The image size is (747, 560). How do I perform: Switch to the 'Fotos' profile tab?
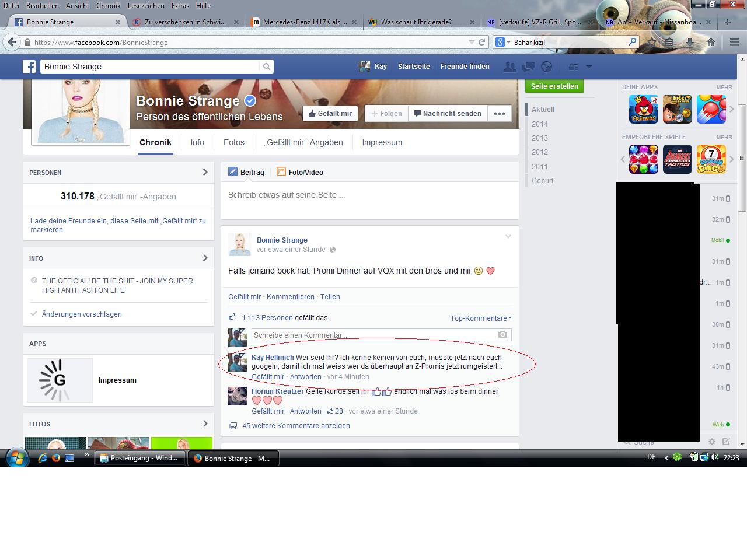234,142
